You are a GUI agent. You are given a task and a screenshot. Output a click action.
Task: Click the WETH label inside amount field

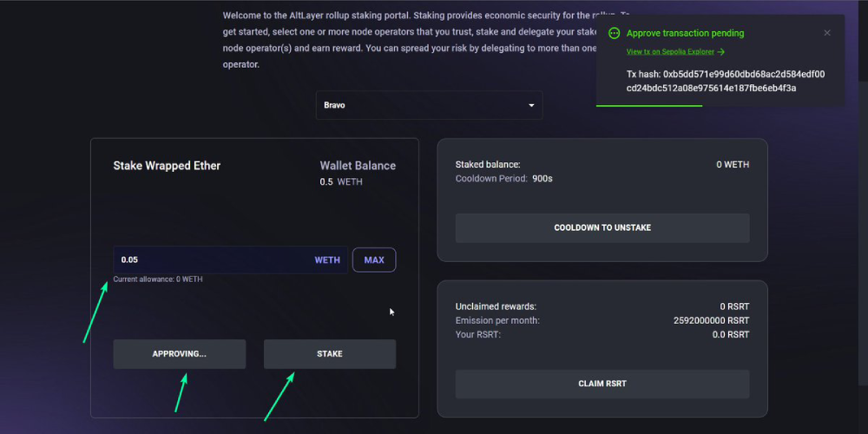point(327,260)
